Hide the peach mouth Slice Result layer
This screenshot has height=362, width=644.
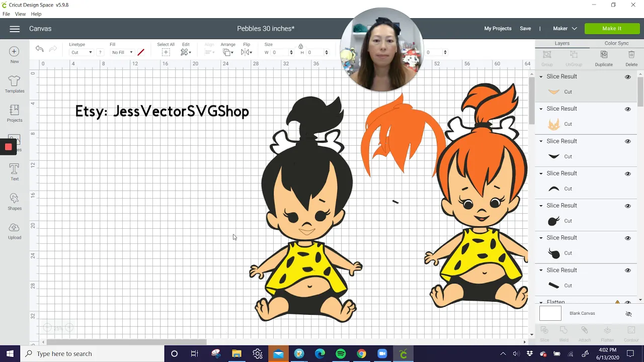[628, 77]
